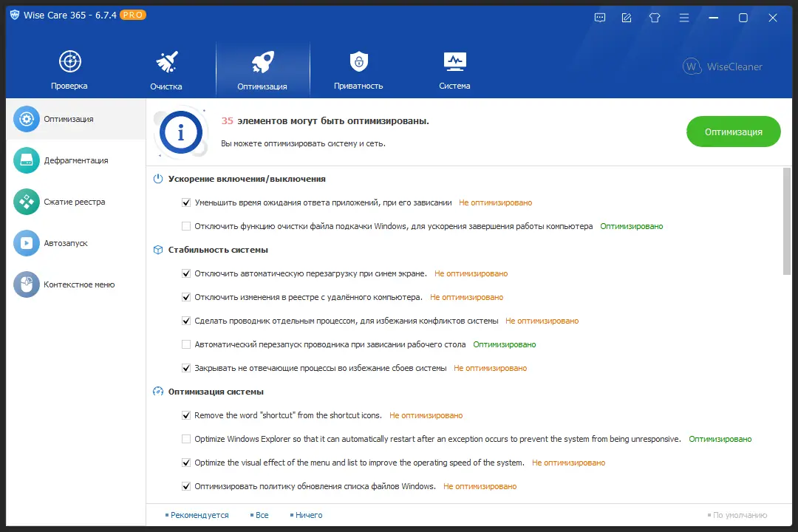
Task: Select Автозапуск text in sidebar
Action: pyautogui.click(x=66, y=243)
